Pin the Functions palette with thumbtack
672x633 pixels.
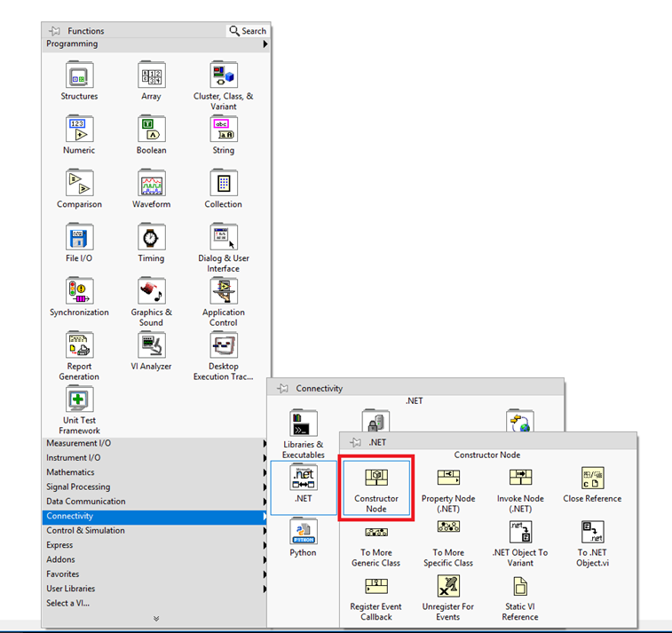(55, 31)
